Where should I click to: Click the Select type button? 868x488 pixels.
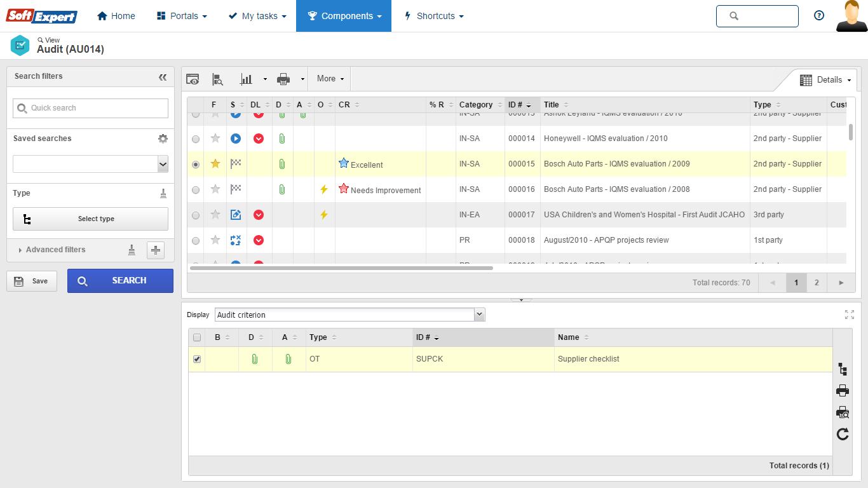pyautogui.click(x=90, y=219)
